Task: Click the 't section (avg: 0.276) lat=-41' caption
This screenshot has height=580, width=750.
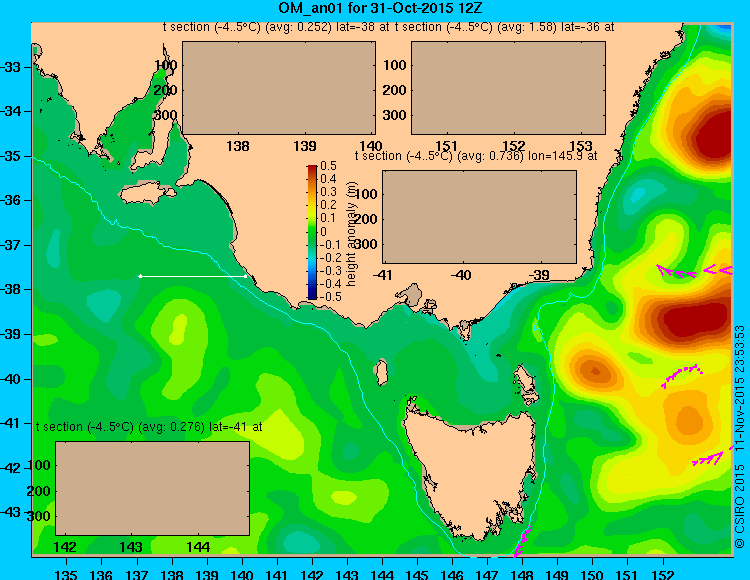Action: click(149, 427)
